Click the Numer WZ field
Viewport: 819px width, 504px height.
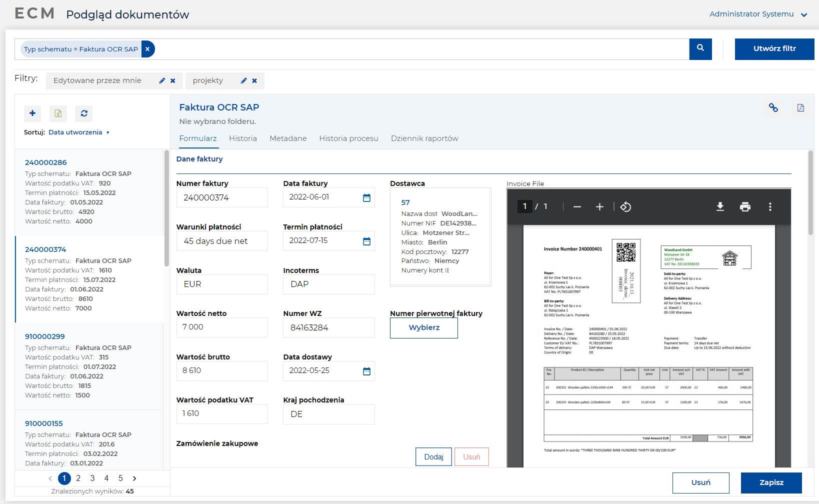click(329, 327)
